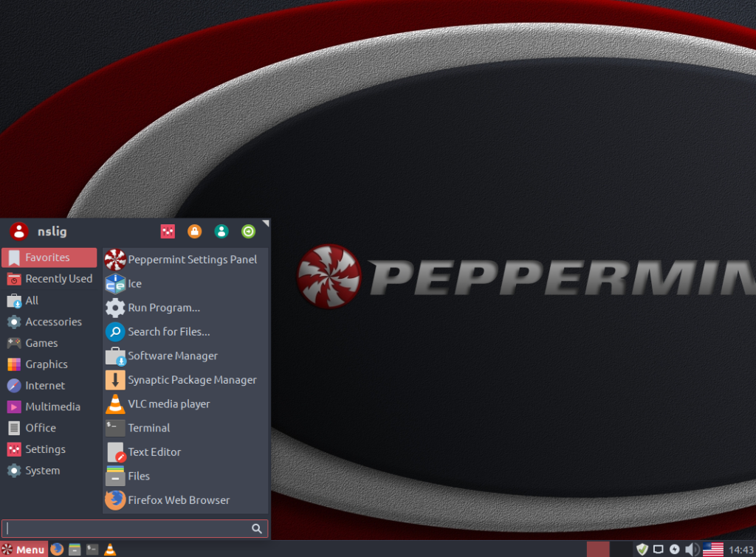Viewport: 756px width, 557px height.
Task: Open terminal from taskbar launcher
Action: coord(92,550)
